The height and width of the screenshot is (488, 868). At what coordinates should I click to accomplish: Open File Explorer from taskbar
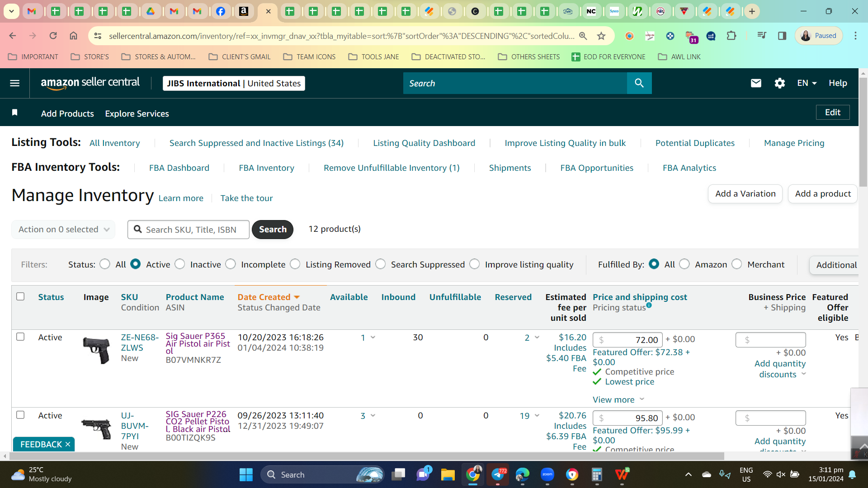[x=448, y=474]
